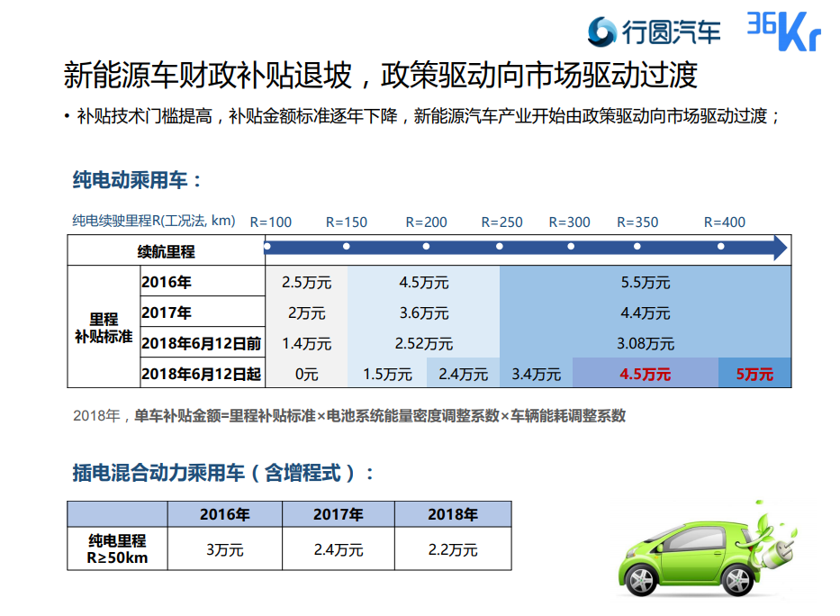The height and width of the screenshot is (616, 840).
Task: Click the 里程补贴标准 row header
Action: [x=104, y=327]
